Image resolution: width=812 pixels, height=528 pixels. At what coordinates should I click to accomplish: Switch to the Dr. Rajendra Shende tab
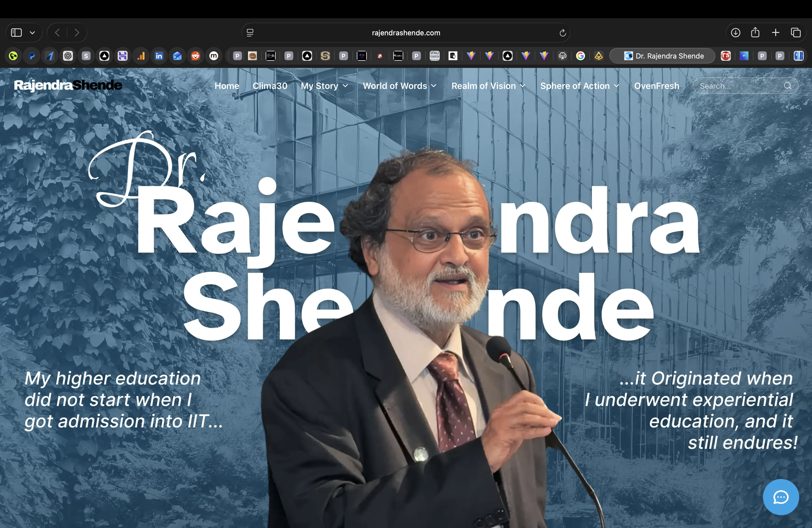tap(662, 56)
